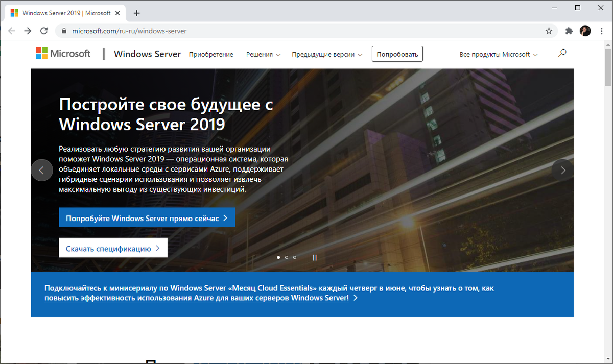613x364 pixels.
Task: Click the scrollbar up arrow
Action: [x=608, y=45]
